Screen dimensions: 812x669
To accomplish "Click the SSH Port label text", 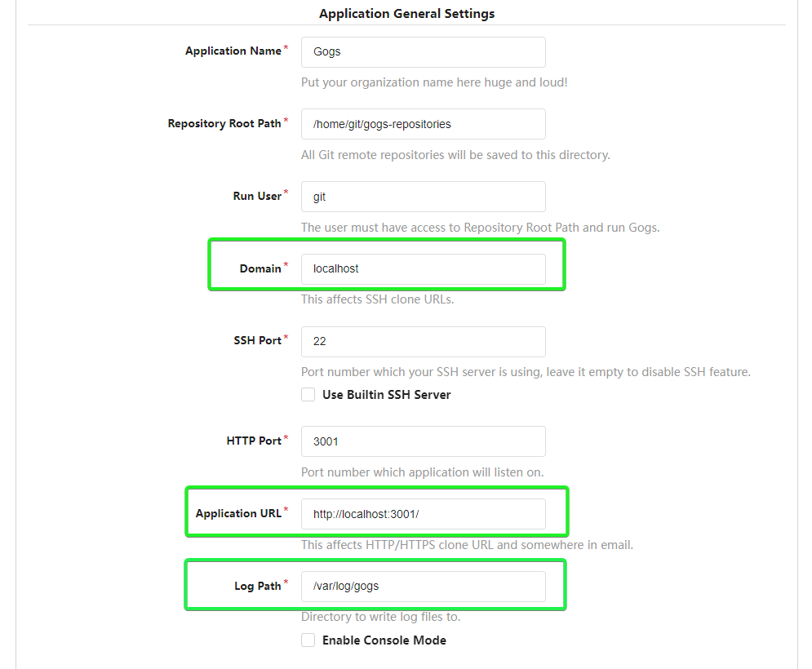I will tap(255, 340).
